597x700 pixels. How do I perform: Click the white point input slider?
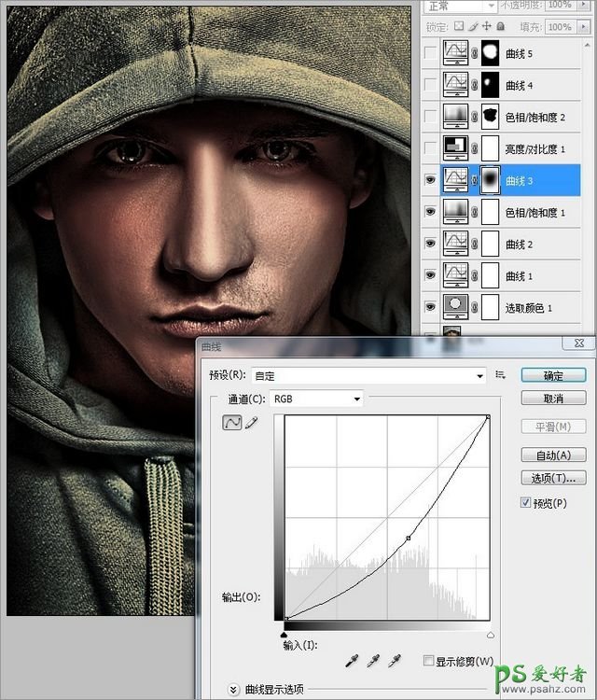(491, 635)
